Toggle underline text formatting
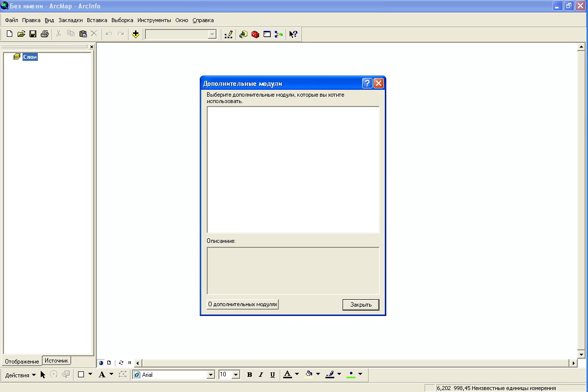 coord(272,374)
